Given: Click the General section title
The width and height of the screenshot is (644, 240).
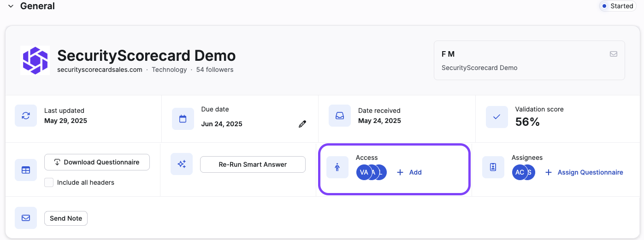Looking at the screenshot, I should point(37,6).
